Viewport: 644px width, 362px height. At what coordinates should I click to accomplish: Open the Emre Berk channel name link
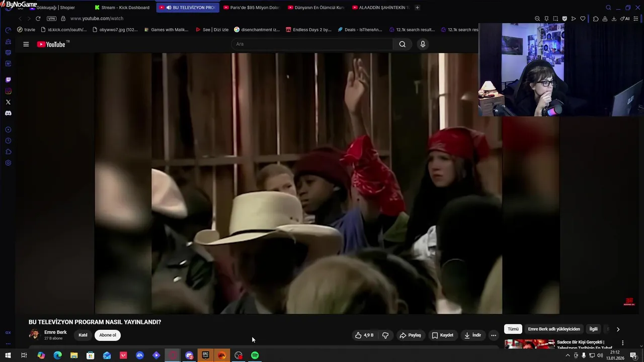(55, 332)
